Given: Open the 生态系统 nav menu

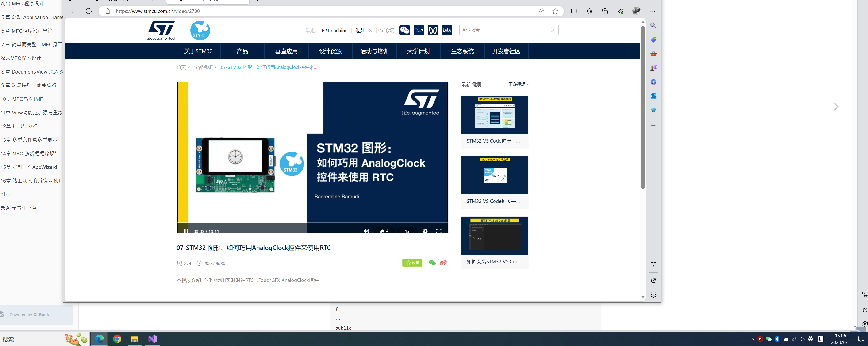Looking at the screenshot, I should [462, 51].
